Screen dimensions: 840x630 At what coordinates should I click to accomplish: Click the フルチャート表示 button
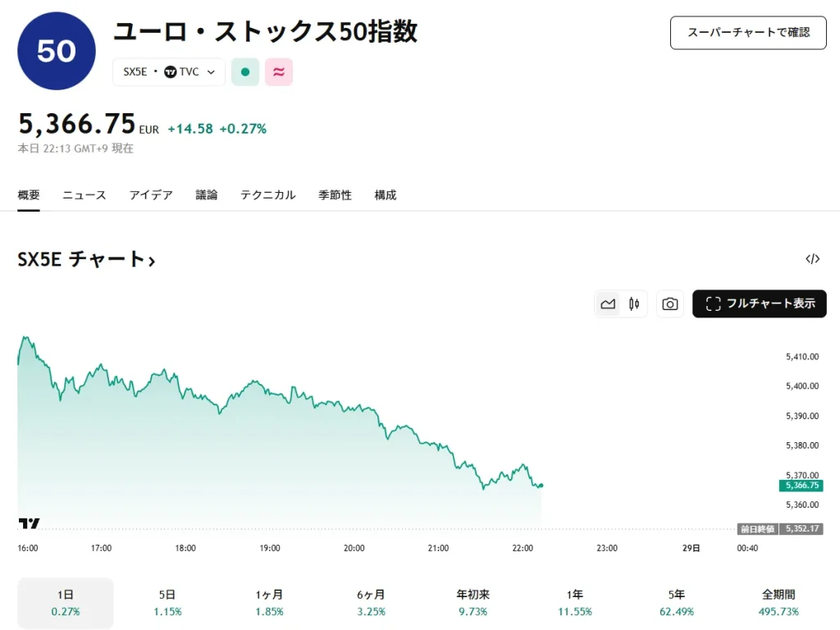coord(759,304)
